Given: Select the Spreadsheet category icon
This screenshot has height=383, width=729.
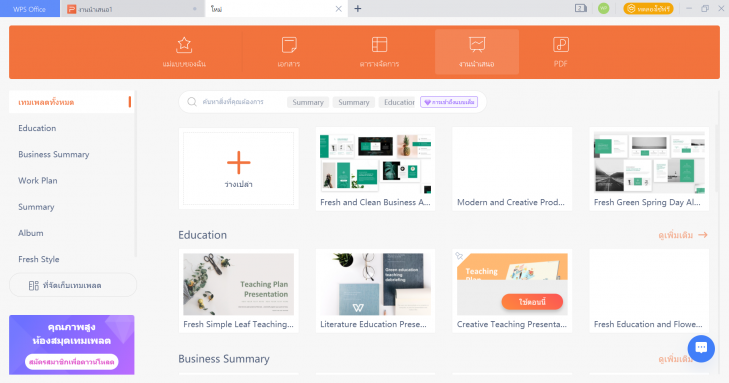Looking at the screenshot, I should coord(379,45).
